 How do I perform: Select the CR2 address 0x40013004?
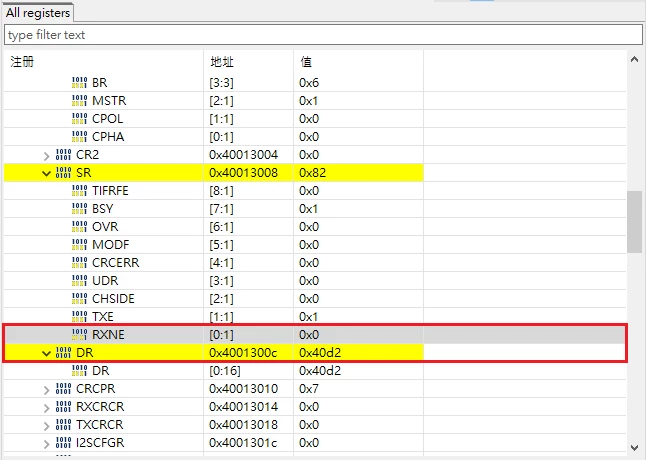tap(243, 154)
